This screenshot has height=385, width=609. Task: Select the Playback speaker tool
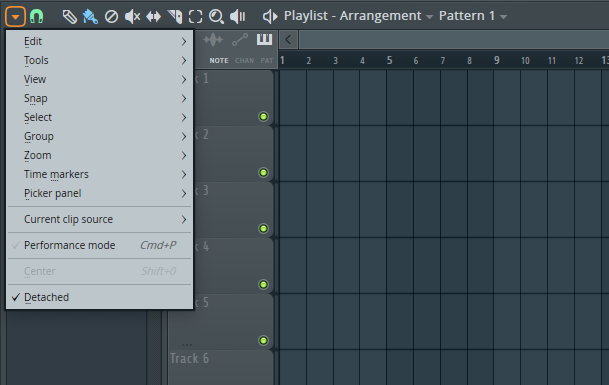[237, 17]
